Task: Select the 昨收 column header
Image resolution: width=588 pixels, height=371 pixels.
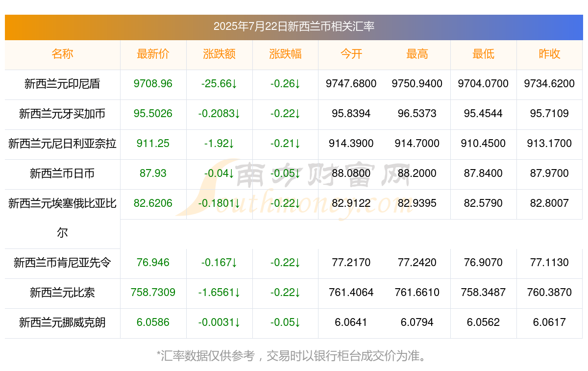Action: pyautogui.click(x=549, y=54)
